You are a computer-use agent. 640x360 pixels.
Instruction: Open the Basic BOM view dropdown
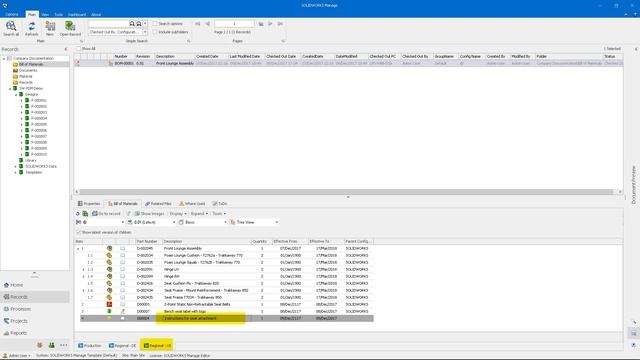pos(225,222)
